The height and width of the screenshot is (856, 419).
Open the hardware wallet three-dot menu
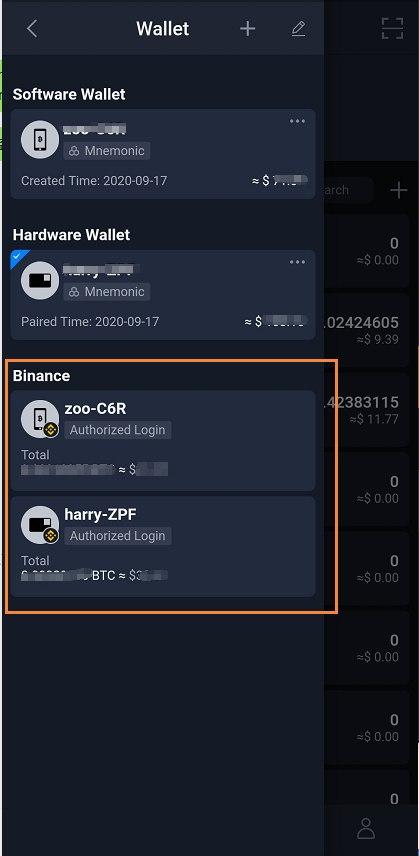pyautogui.click(x=297, y=262)
